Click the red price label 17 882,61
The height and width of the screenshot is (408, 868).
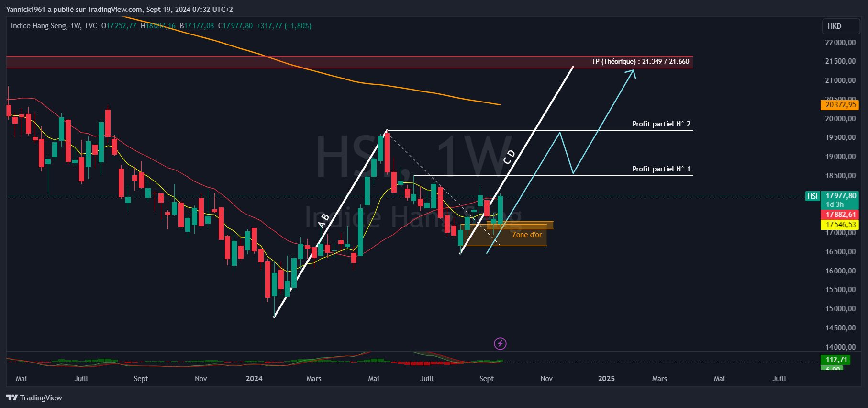[x=840, y=215]
